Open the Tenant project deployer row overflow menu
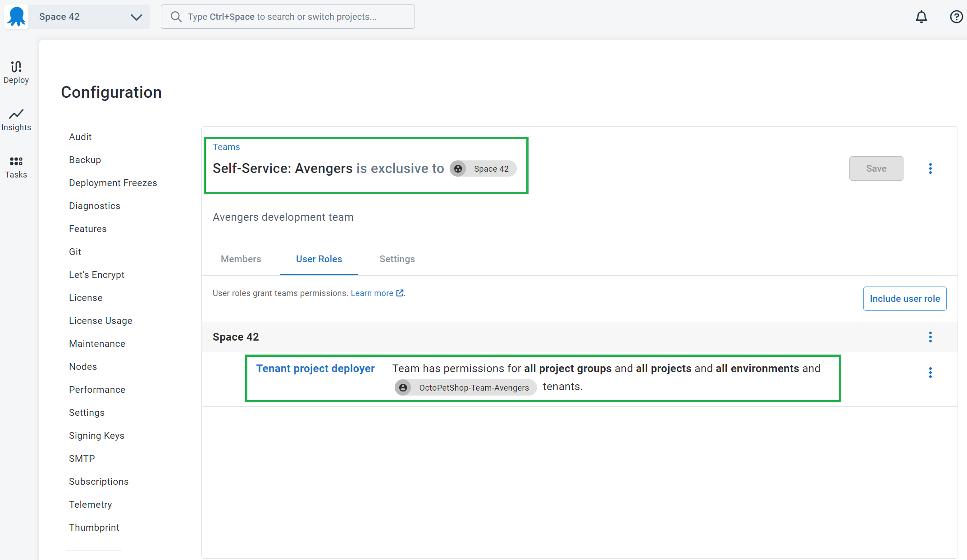 coord(931,373)
